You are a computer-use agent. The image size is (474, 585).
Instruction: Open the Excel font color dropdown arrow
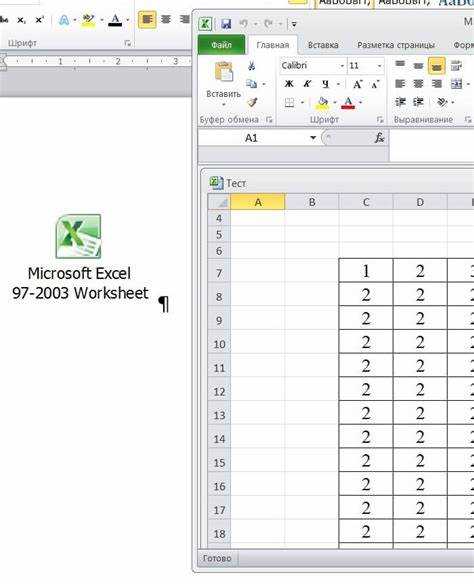coord(361,102)
